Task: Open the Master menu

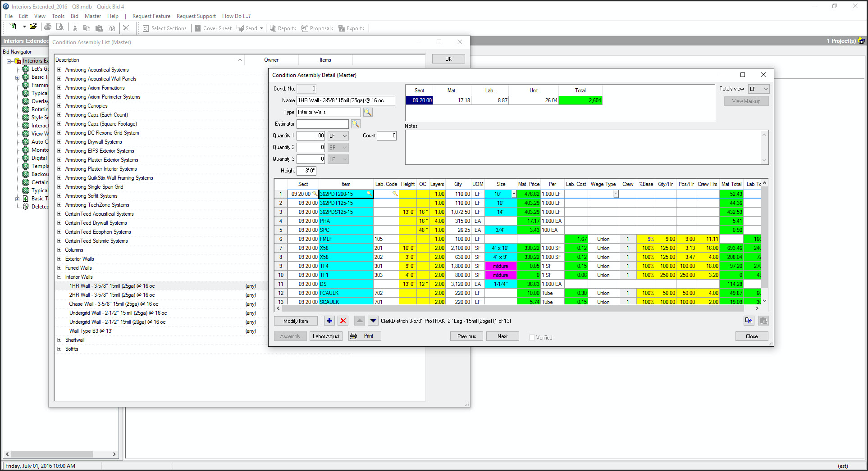Action: [x=93, y=16]
